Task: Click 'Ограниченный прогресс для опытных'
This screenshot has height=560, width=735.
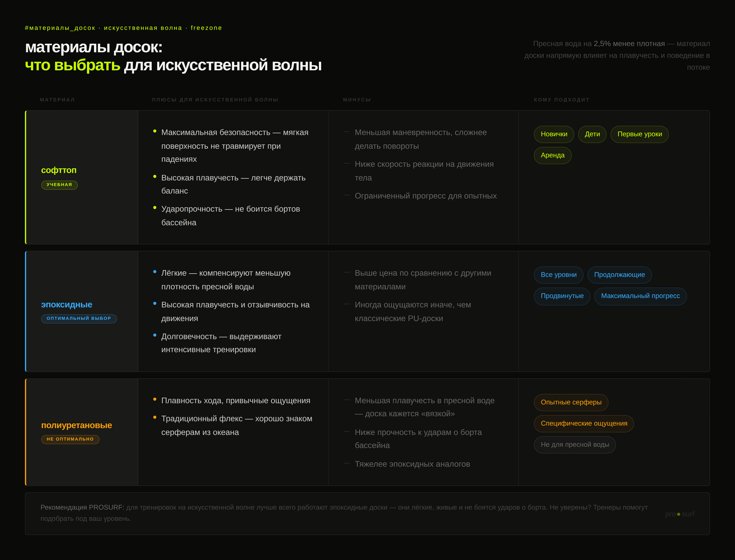Action: click(426, 196)
